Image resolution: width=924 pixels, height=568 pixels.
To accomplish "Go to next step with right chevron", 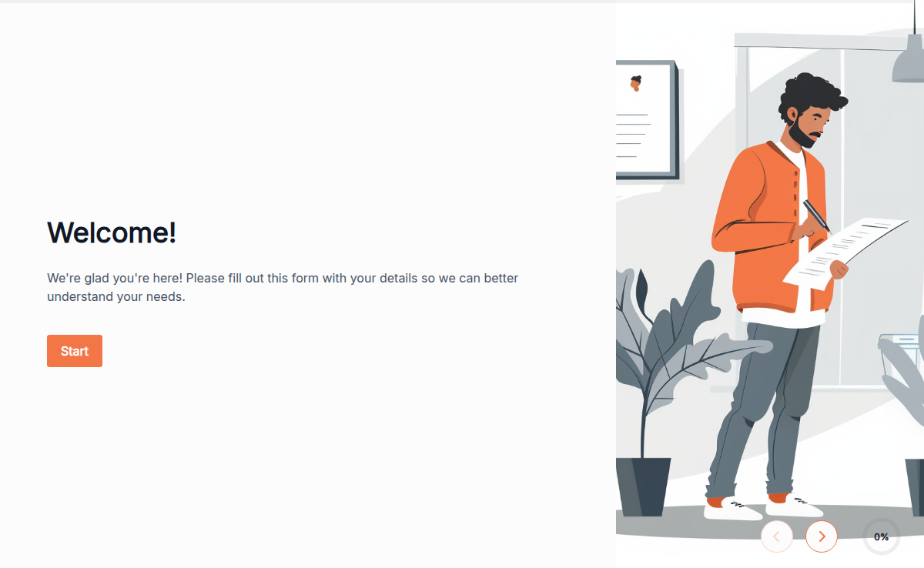I will (822, 536).
